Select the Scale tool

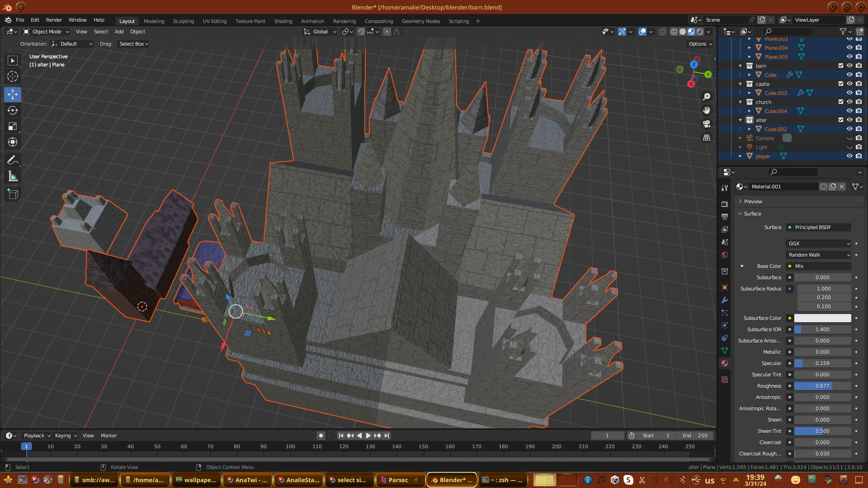click(x=13, y=127)
